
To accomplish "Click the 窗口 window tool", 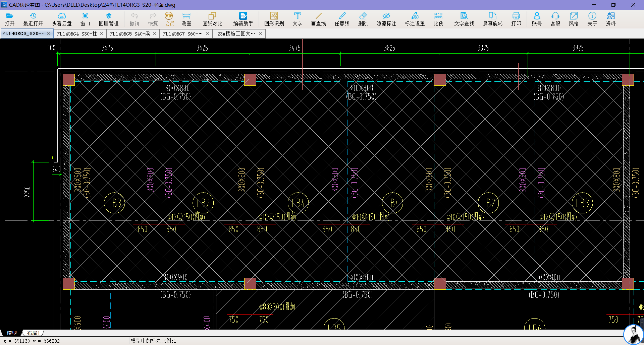I will pos(85,19).
